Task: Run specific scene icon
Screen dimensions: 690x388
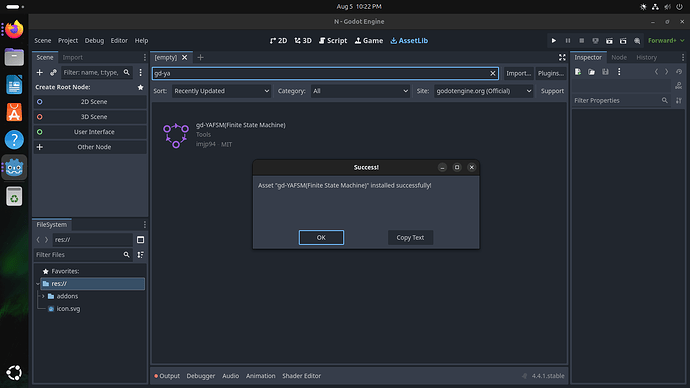Action: [623, 40]
